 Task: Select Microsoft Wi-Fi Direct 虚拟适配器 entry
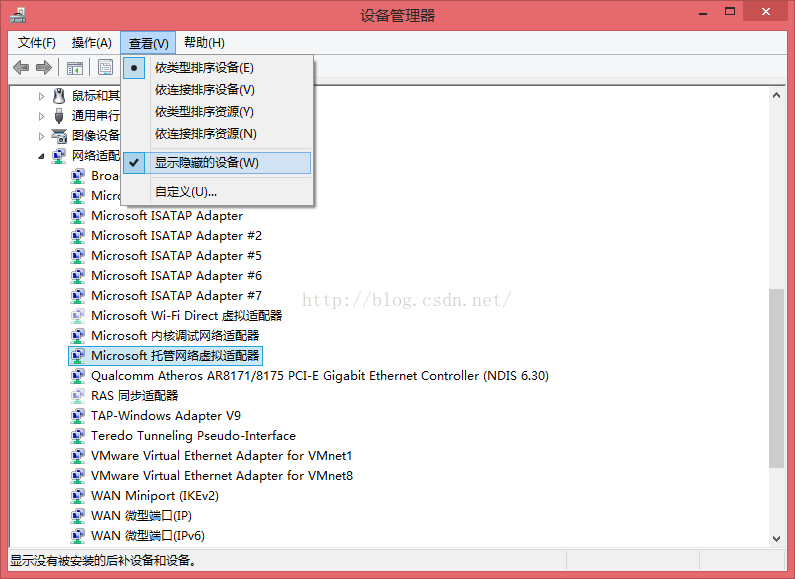(187, 316)
